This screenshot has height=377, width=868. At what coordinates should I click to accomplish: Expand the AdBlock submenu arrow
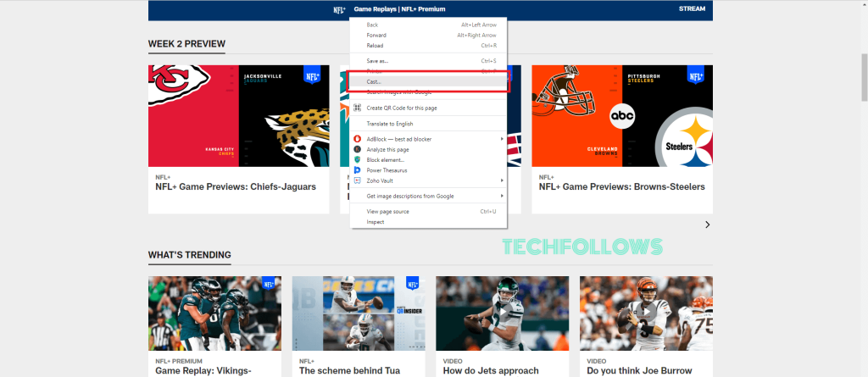502,139
